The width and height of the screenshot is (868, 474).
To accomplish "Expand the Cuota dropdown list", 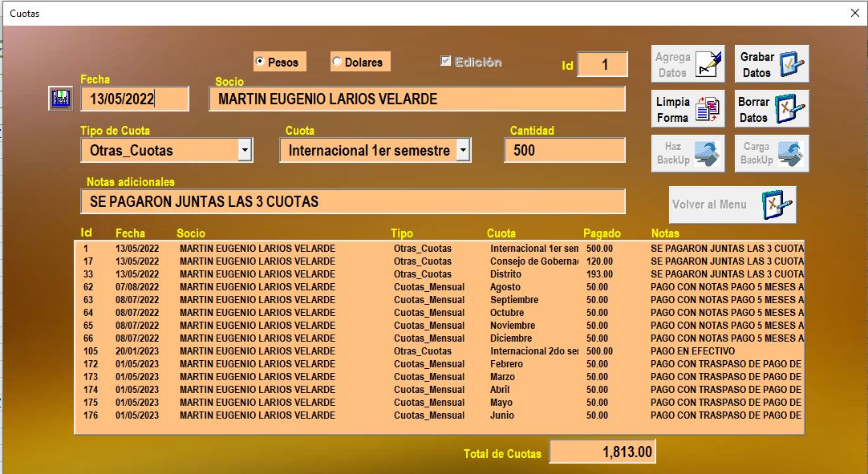I will (463, 150).
